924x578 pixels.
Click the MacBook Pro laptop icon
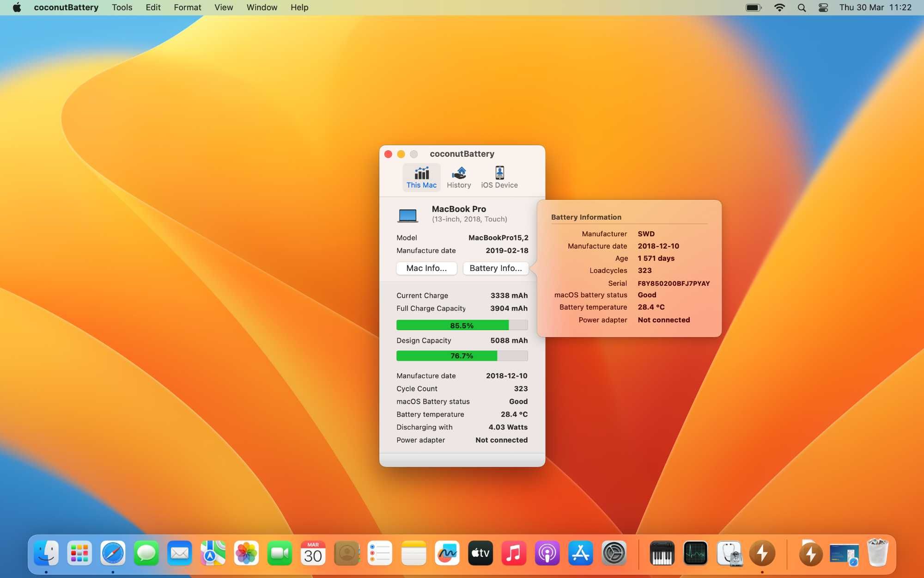point(408,215)
